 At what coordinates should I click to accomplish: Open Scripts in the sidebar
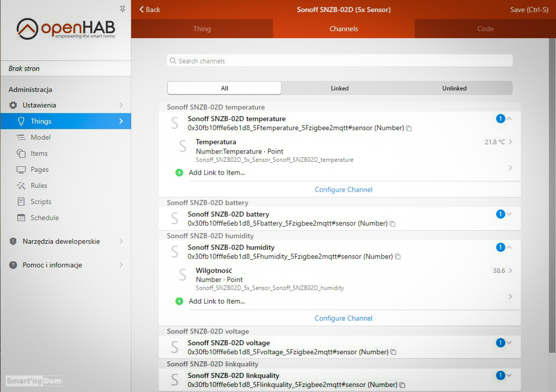[x=66, y=201]
